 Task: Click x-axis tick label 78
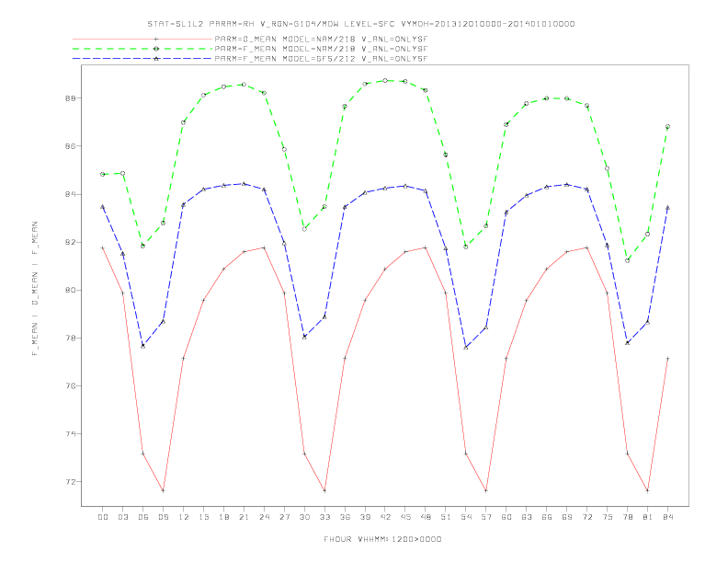tap(627, 517)
